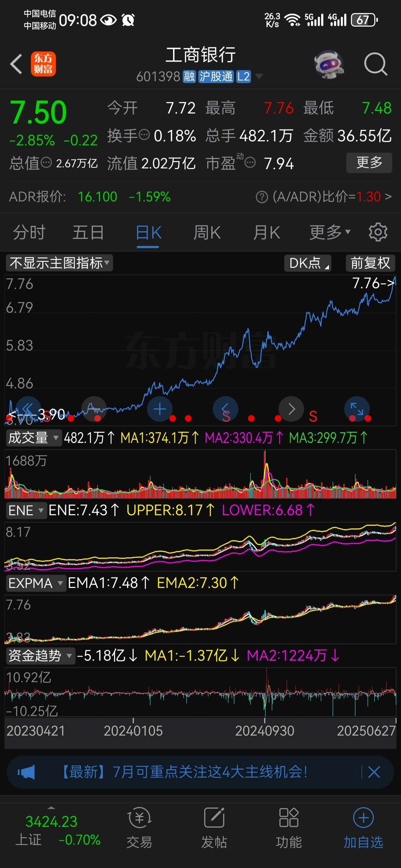Tap MA1:374.1万 volume value
Screen dimensions: 401x868
point(160,438)
